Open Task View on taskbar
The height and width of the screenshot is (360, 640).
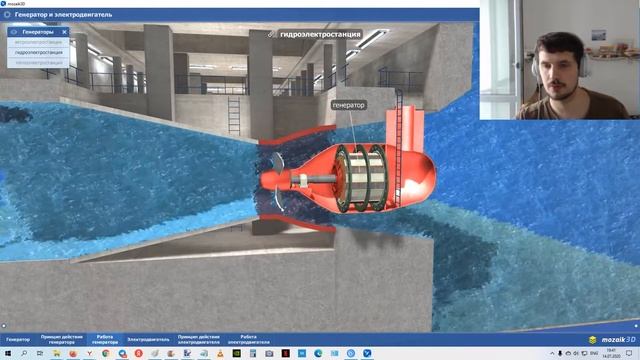(40, 353)
